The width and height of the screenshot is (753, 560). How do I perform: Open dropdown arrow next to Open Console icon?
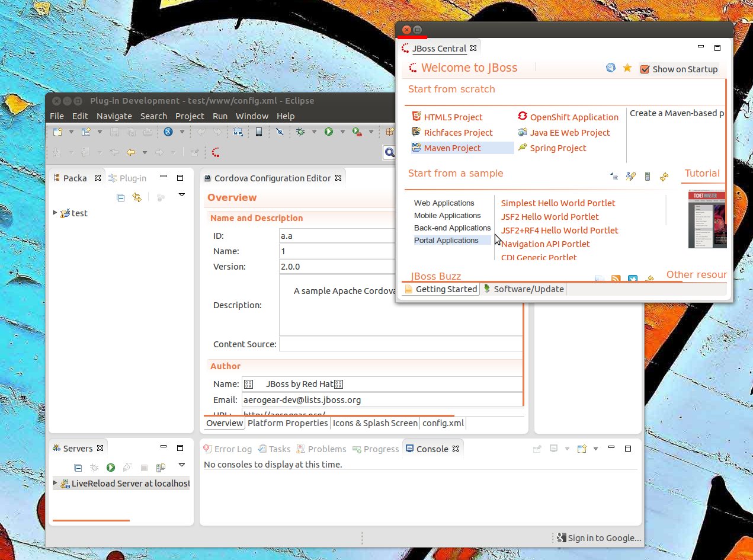pyautogui.click(x=595, y=449)
